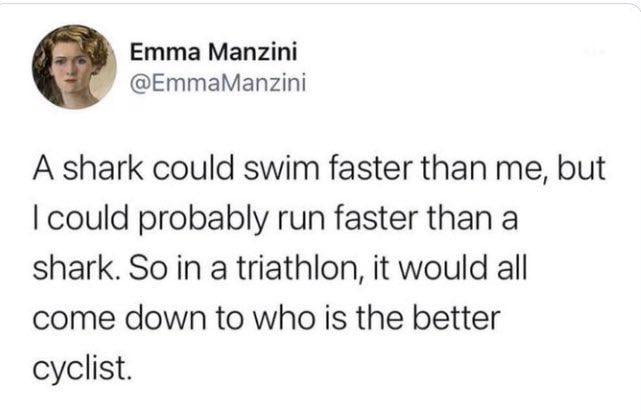Open Emma Manzini's profile picture
The width and height of the screenshot is (641, 417).
(x=74, y=67)
